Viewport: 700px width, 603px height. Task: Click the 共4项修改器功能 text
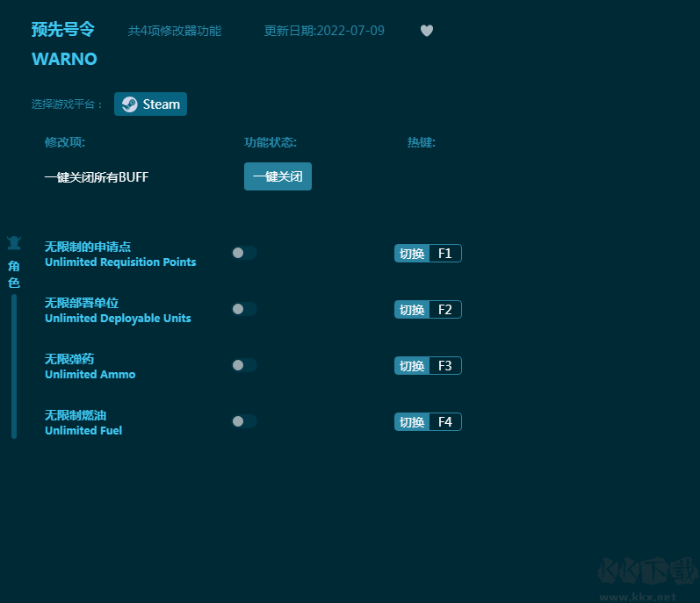point(175,31)
